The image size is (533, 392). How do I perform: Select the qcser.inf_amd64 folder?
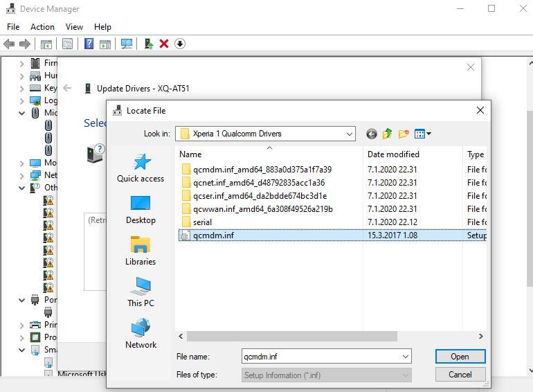(x=260, y=196)
